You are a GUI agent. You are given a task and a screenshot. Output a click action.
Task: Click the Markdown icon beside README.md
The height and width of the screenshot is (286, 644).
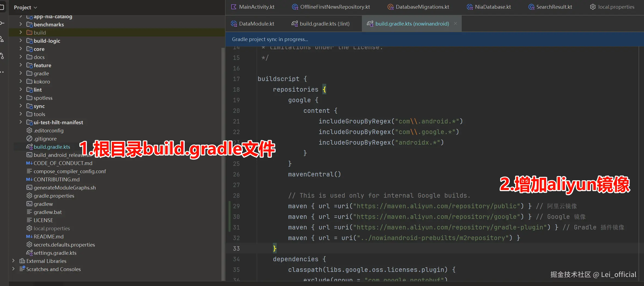click(29, 237)
